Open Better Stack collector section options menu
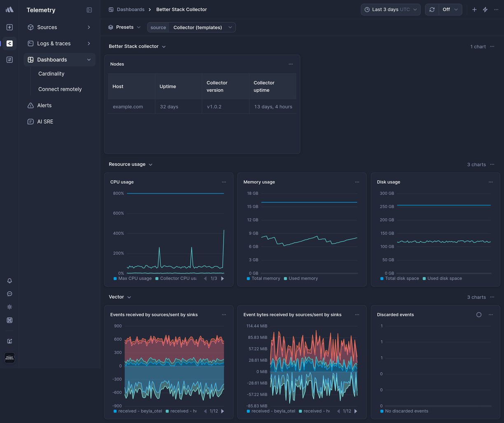The image size is (504, 423). click(492, 46)
